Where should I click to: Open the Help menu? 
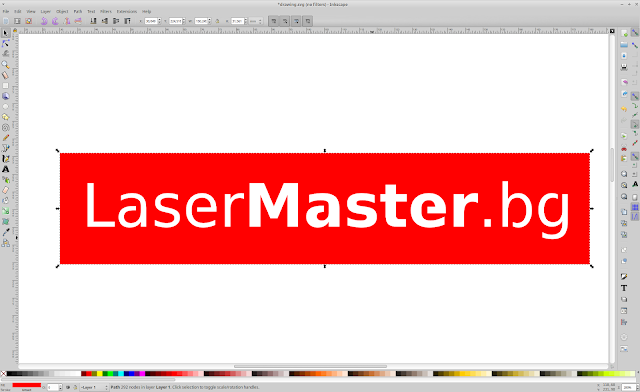147,11
